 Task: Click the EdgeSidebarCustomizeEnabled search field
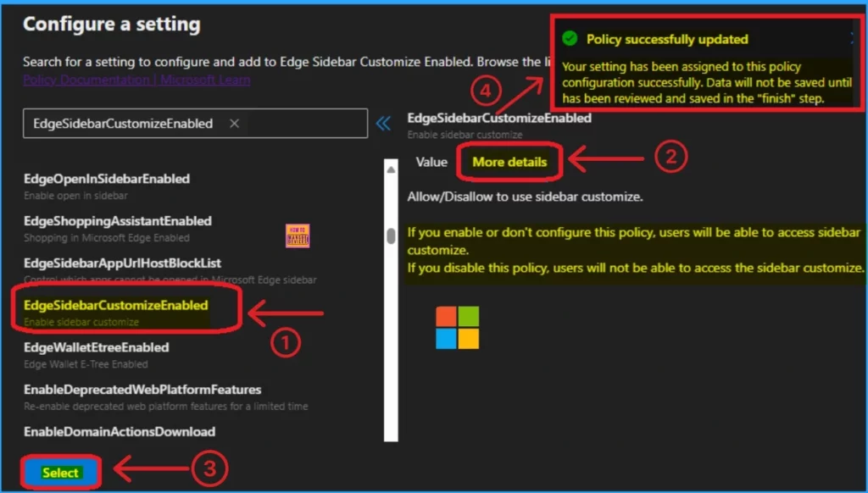click(195, 124)
